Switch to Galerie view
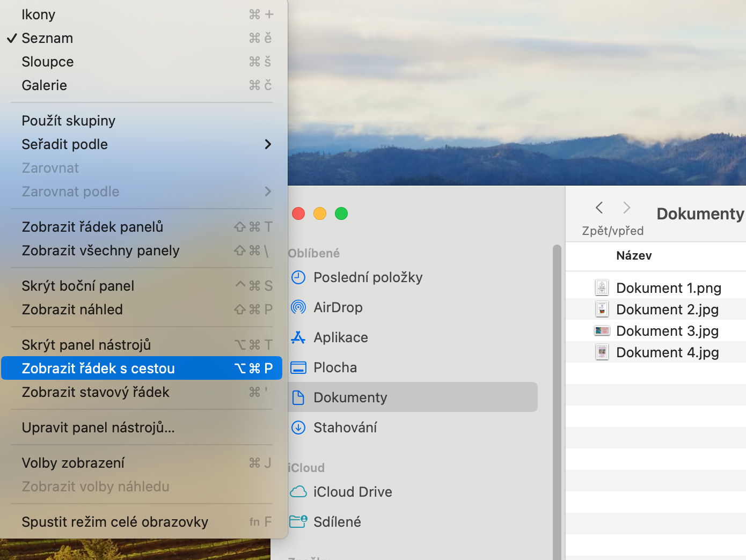 [142, 85]
